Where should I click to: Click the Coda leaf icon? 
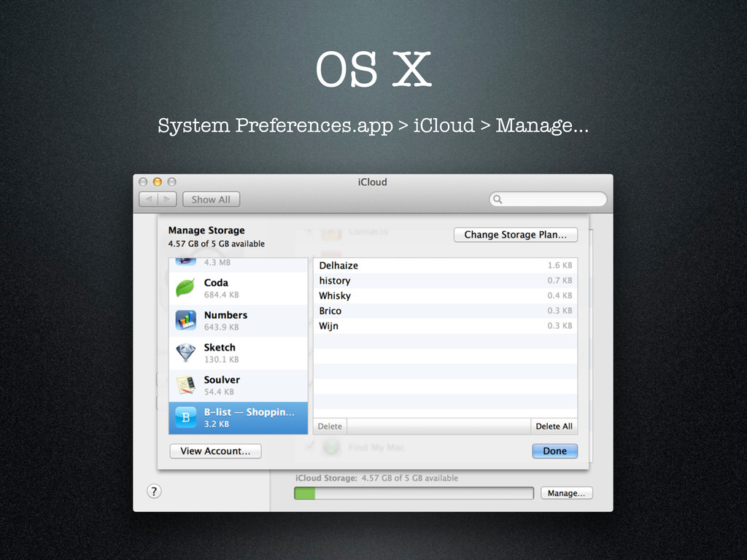click(x=185, y=288)
